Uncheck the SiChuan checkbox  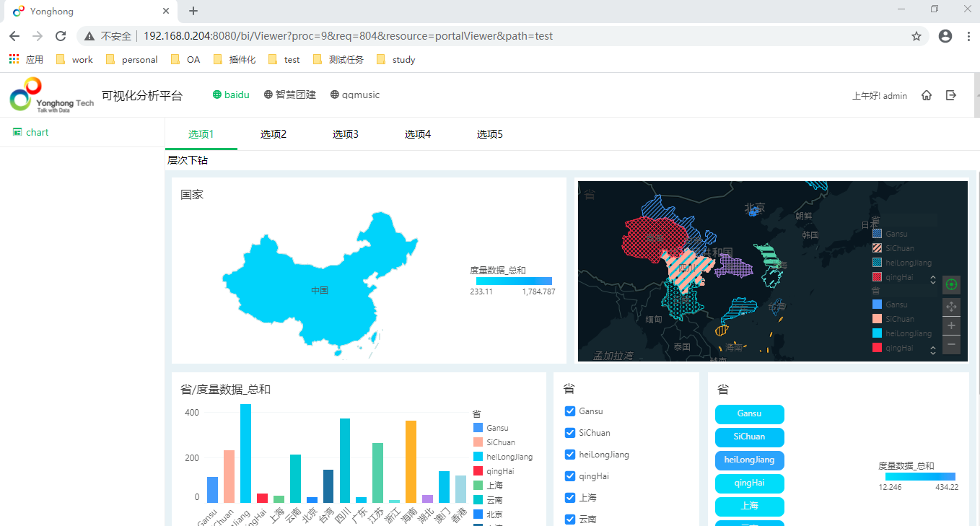point(570,433)
